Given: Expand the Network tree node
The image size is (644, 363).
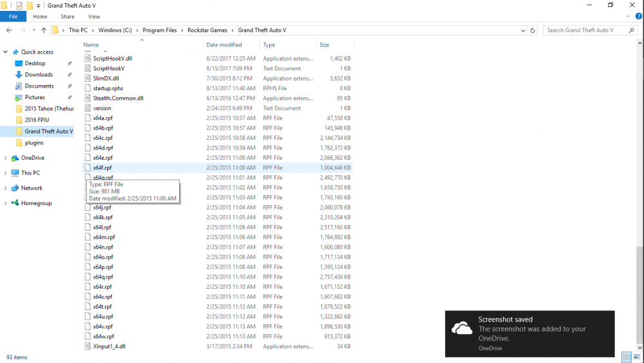Looking at the screenshot, I should click(x=5, y=188).
